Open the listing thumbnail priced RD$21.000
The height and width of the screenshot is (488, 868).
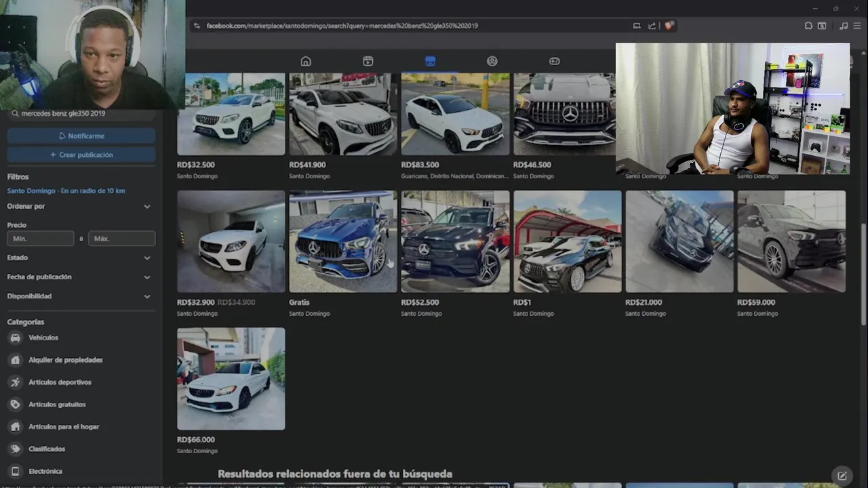coord(679,241)
